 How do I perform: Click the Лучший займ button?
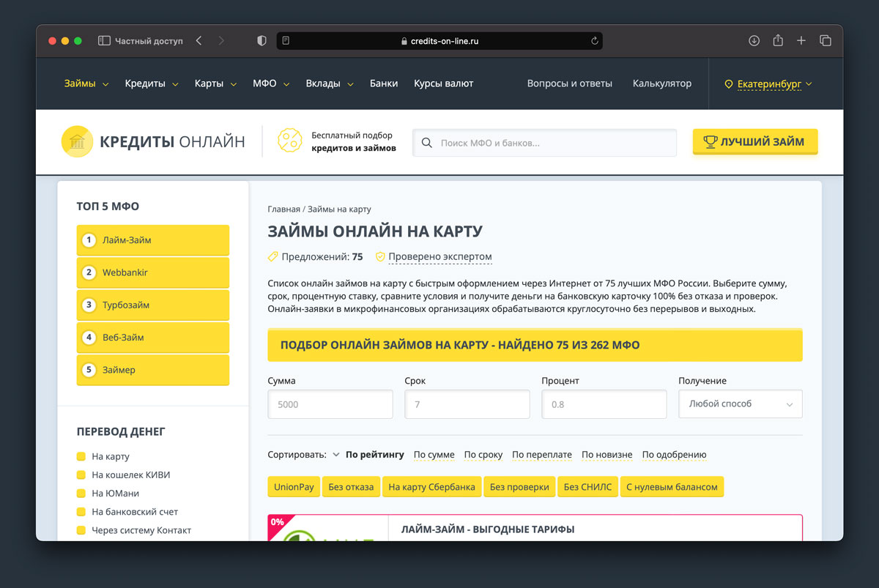coord(755,142)
